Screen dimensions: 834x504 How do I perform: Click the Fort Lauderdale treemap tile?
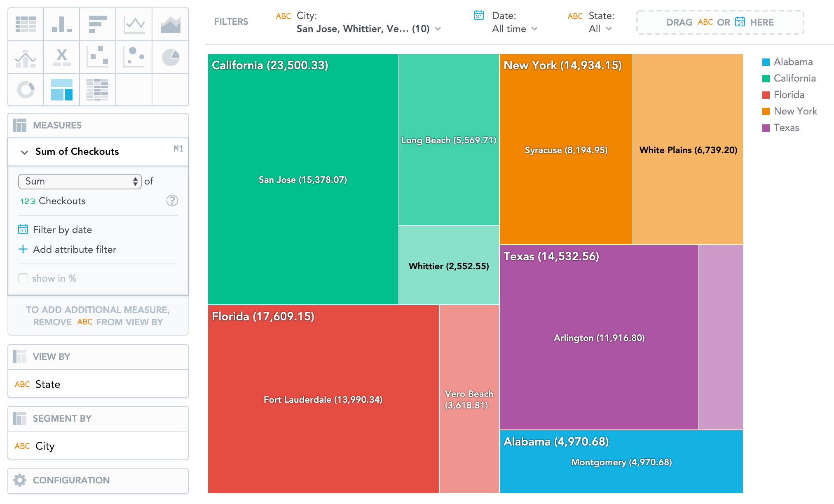pos(323,399)
